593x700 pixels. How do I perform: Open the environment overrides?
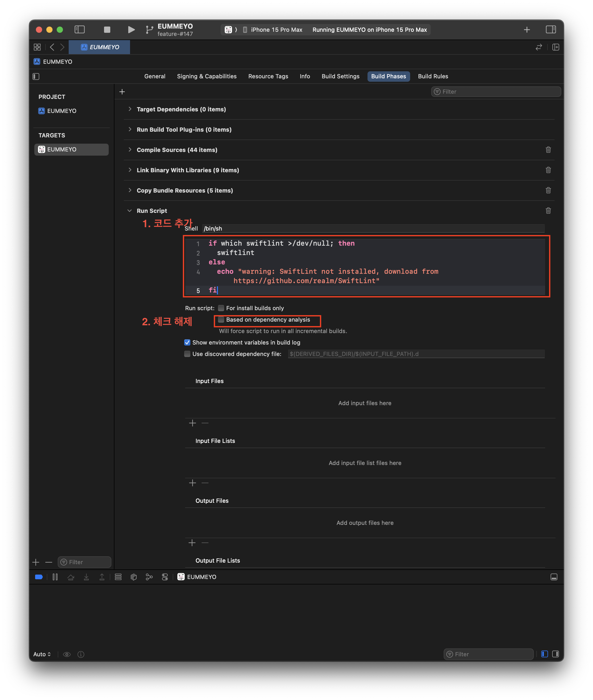coord(165,577)
